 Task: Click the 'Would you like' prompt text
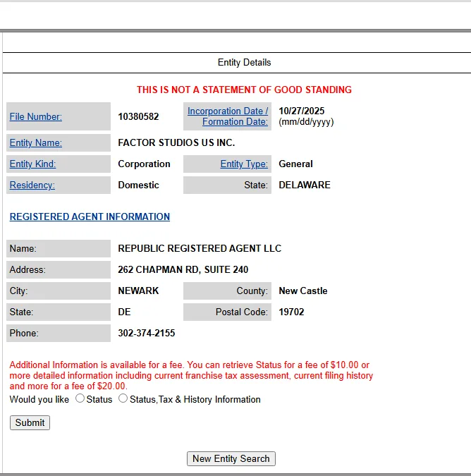pos(39,400)
